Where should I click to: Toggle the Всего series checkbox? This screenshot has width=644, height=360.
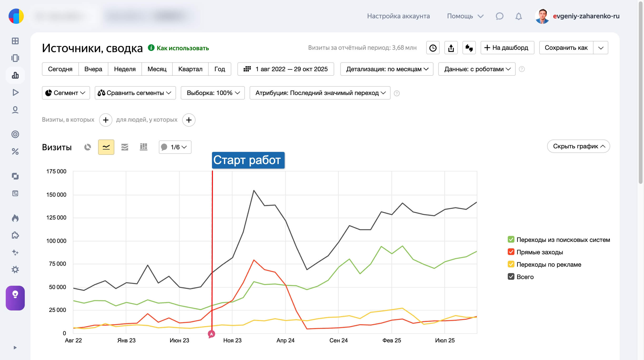pos(511,276)
